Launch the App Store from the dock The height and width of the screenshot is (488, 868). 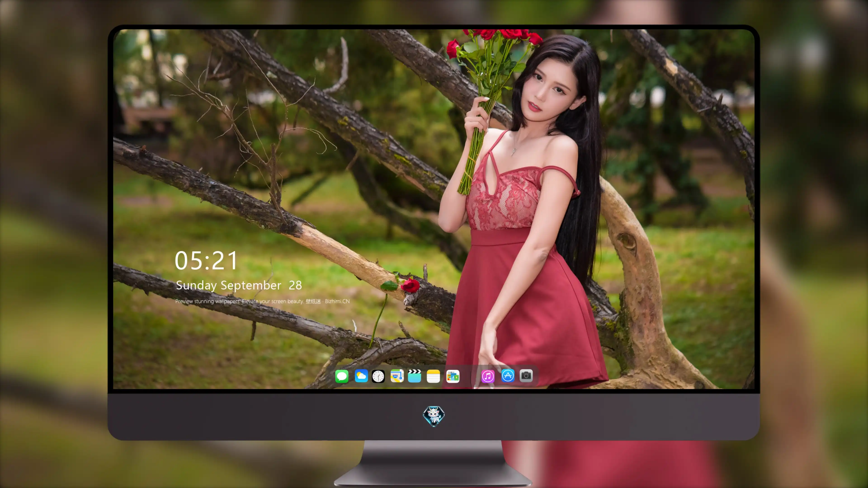pyautogui.click(x=507, y=375)
